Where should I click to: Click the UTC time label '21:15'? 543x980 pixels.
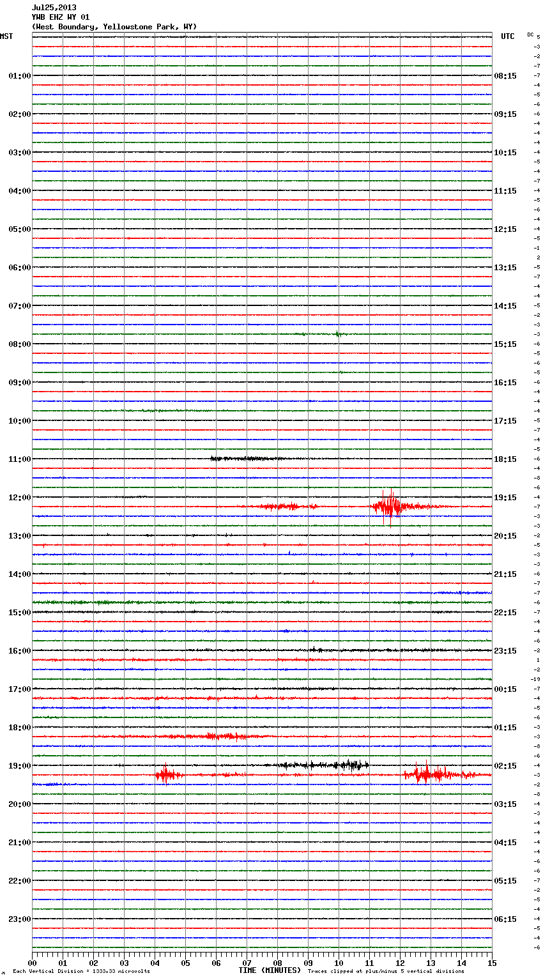pos(505,574)
